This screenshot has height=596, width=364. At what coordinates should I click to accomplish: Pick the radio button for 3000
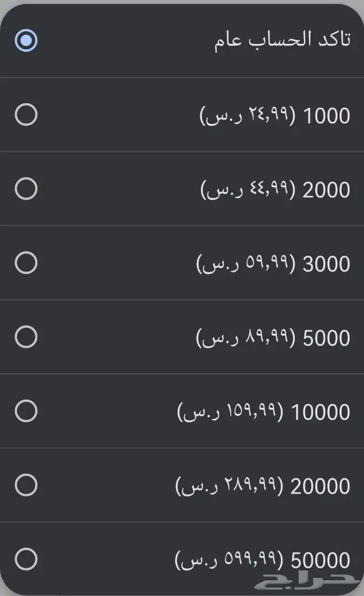point(26,263)
